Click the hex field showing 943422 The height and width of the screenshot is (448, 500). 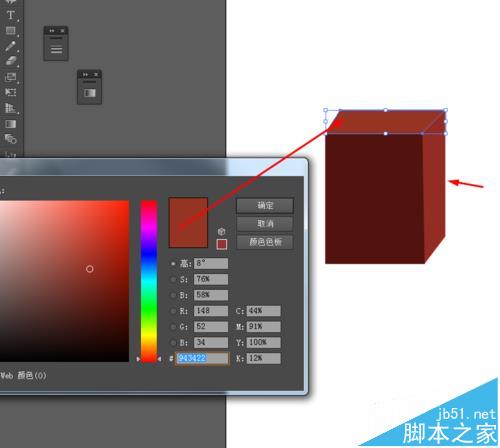coord(202,358)
